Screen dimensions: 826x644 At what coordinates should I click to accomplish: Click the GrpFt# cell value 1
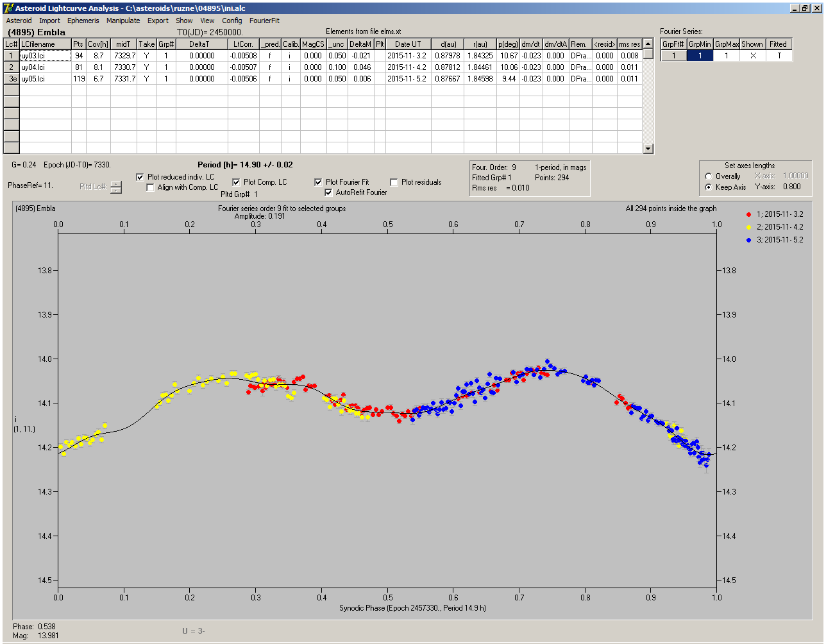(674, 56)
